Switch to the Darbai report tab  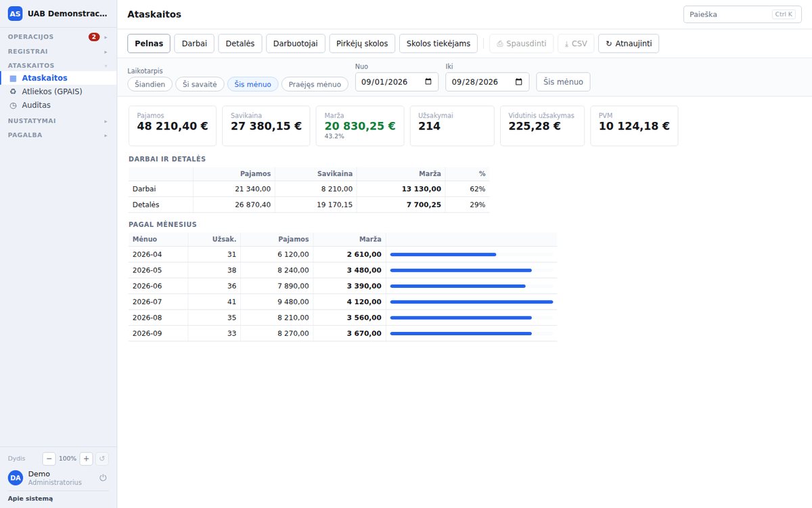tap(194, 43)
